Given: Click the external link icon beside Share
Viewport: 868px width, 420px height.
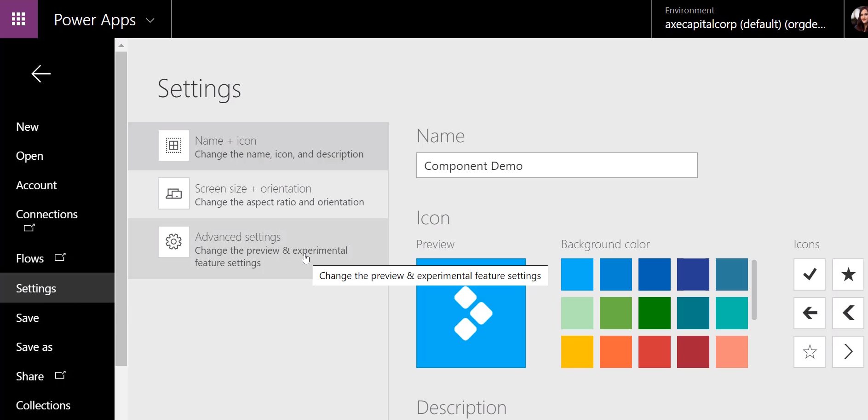Looking at the screenshot, I should (60, 375).
